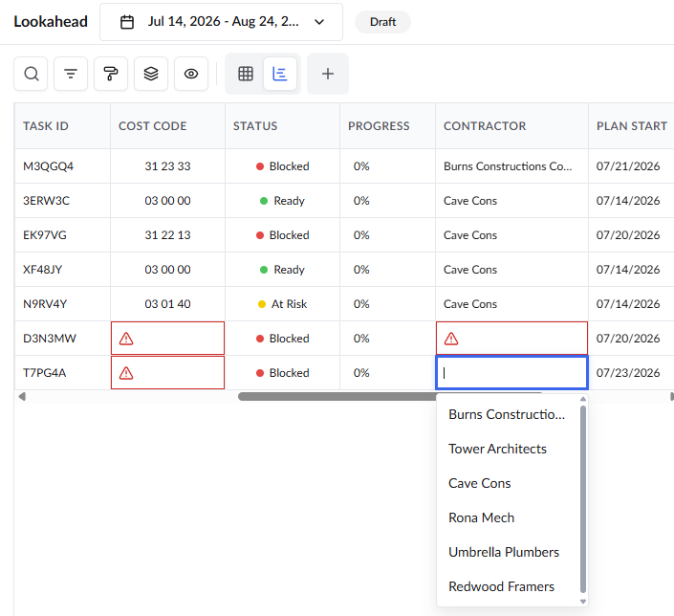Screen dimensions: 674x616
Task: Click cost code 03 01 40
Action: [167, 304]
